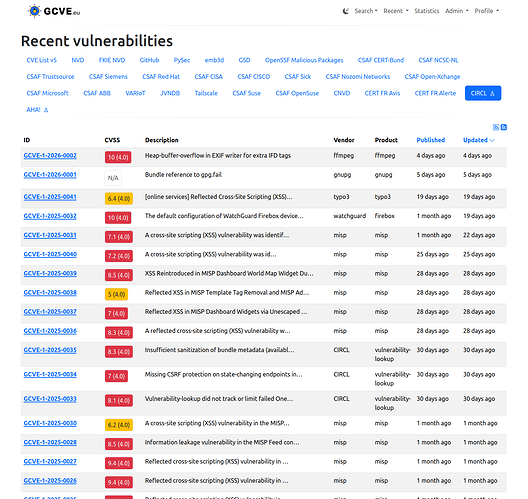Go to Statistics page

click(427, 11)
